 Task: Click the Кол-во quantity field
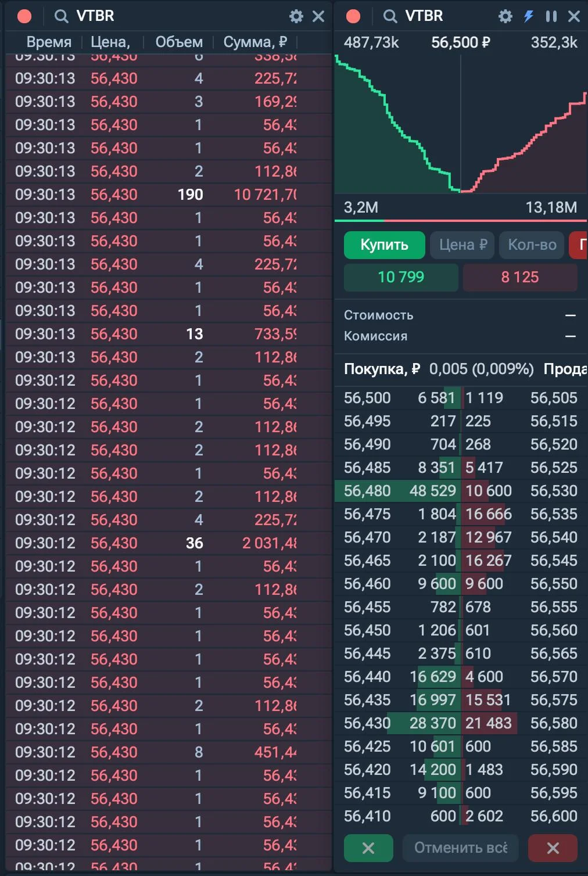point(532,245)
